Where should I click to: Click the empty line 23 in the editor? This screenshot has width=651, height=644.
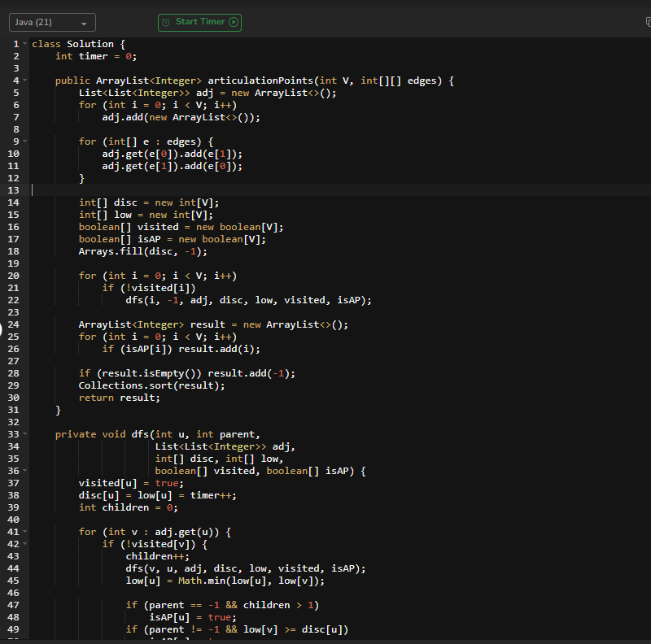coord(244,312)
